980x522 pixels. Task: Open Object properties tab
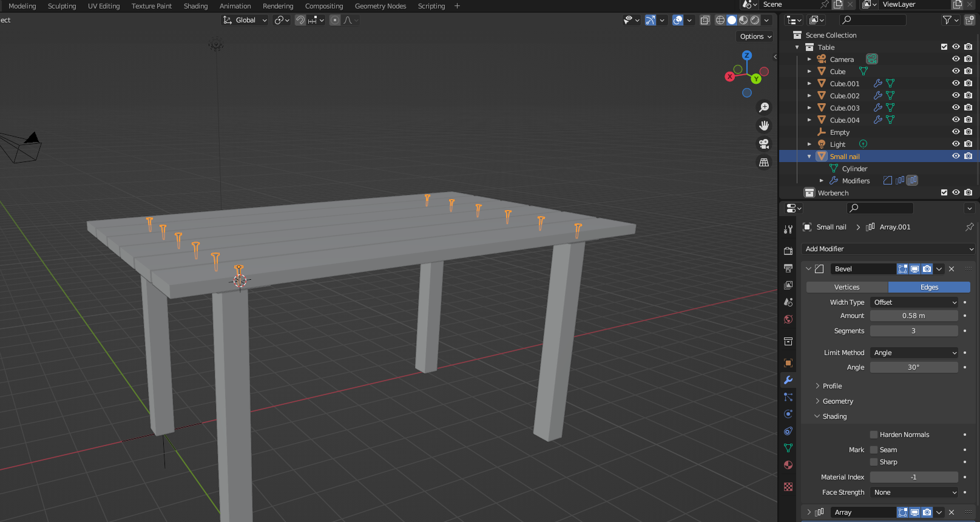click(x=788, y=363)
